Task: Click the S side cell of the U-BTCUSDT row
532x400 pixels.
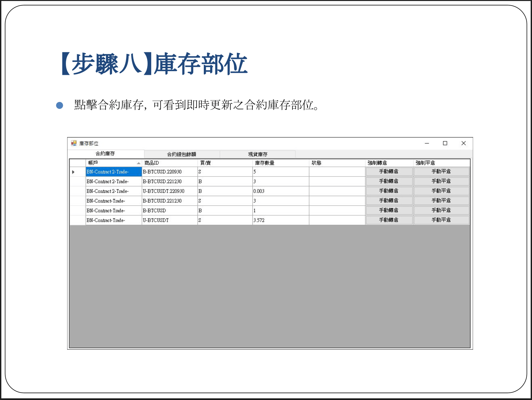Action: click(225, 220)
